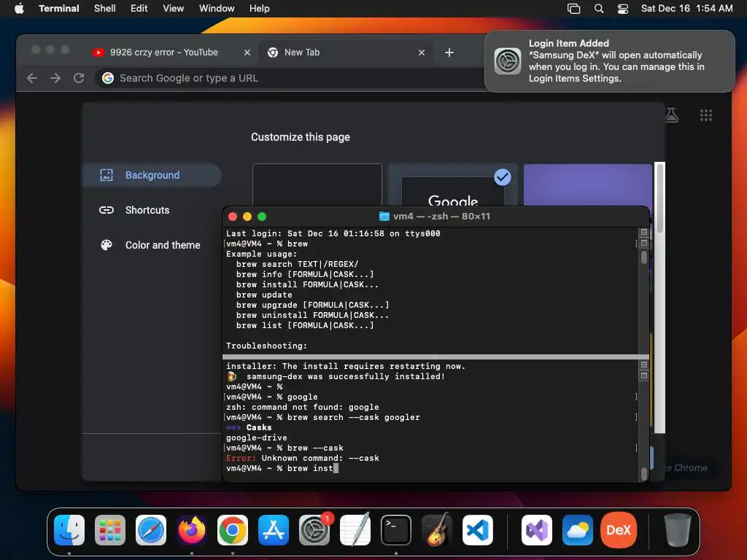Image resolution: width=747 pixels, height=560 pixels.
Task: Click the 'Last login' line in Terminal
Action: pos(333,233)
